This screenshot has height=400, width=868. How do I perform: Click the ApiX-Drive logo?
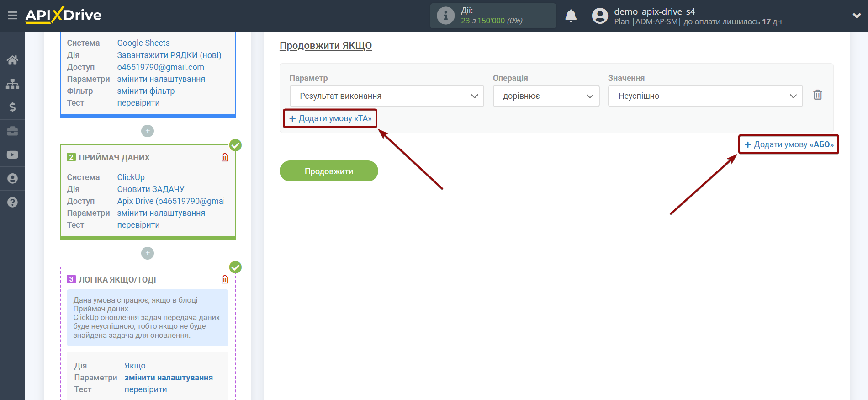[x=64, y=15]
